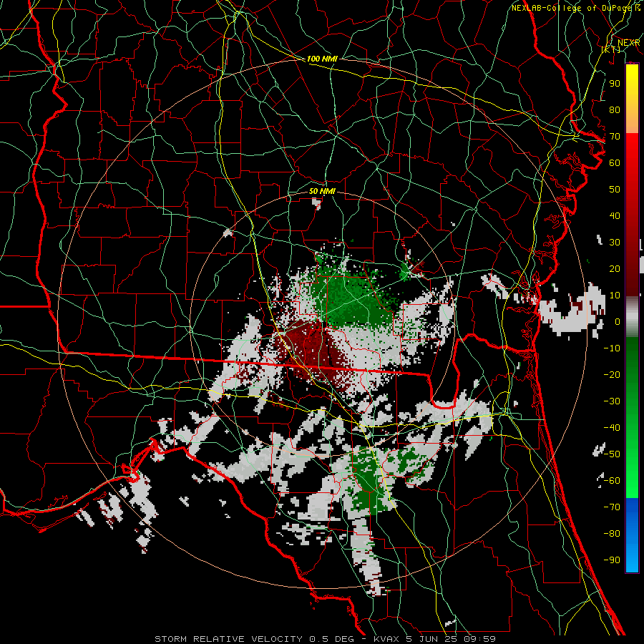
Task: Click the -20 value on the velocity scale
Action: [x=612, y=375]
